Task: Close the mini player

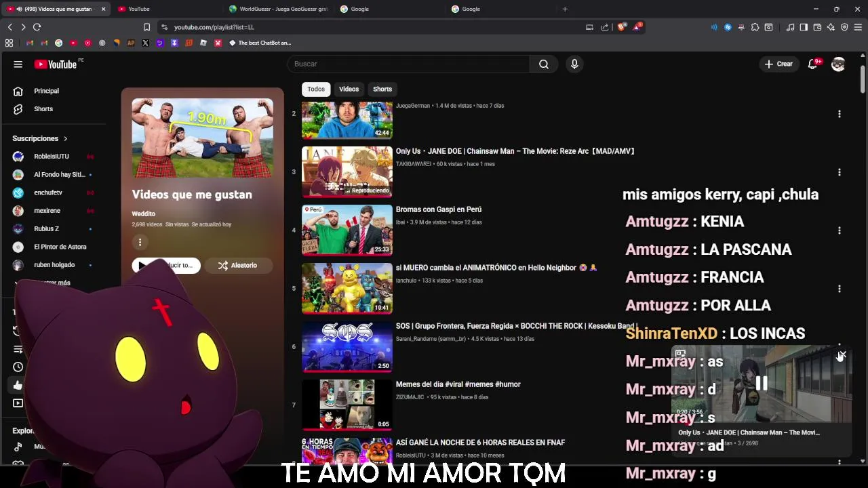Action: click(842, 354)
